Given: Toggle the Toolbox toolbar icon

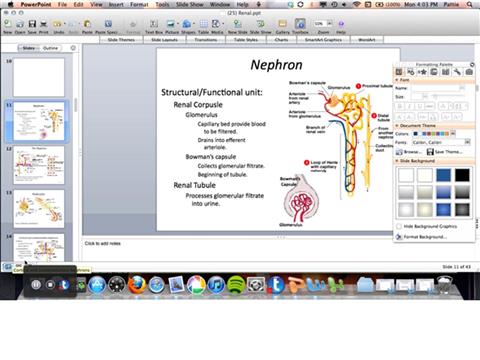Looking at the screenshot, I should [x=300, y=24].
